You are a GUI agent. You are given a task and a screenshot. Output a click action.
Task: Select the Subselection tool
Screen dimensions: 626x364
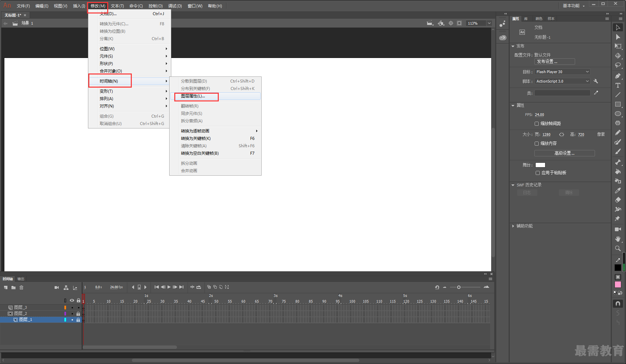[618, 37]
